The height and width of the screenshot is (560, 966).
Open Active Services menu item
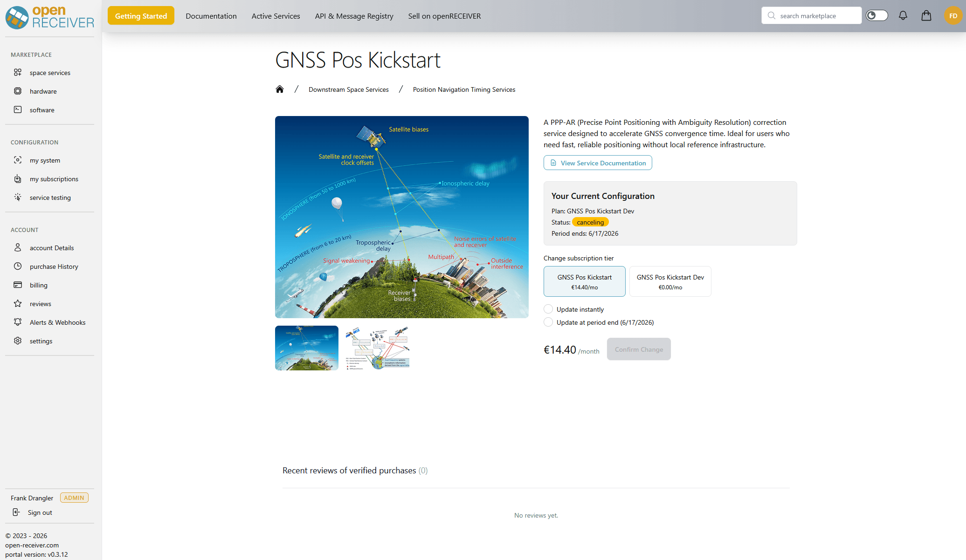pos(276,16)
